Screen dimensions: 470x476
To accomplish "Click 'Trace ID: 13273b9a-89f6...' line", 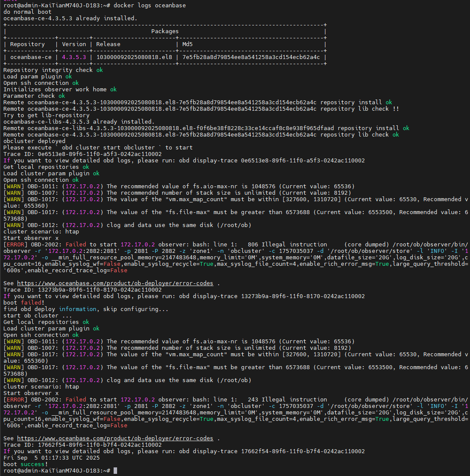I will 83,289.
